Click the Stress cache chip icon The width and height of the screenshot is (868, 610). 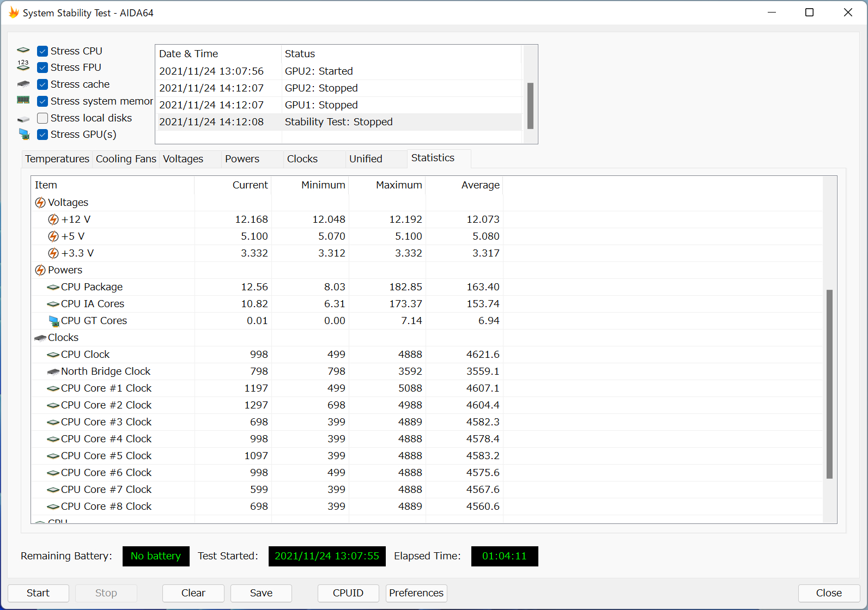pos(23,84)
